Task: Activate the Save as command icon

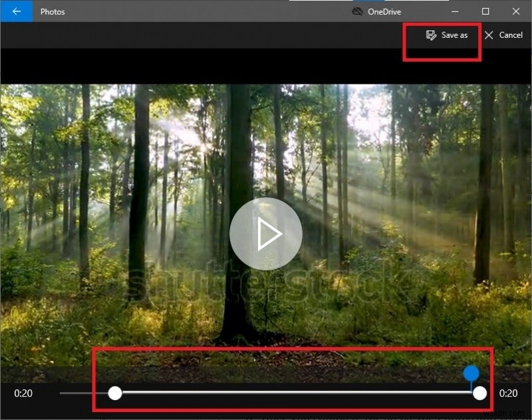Action: tap(432, 35)
